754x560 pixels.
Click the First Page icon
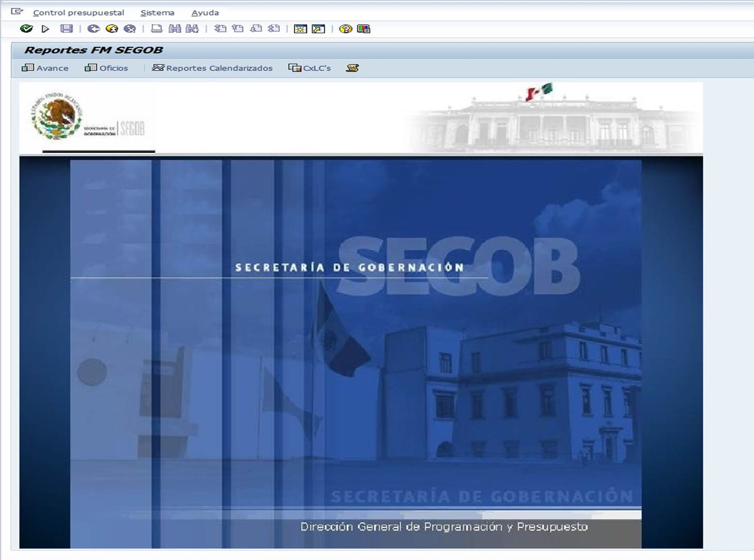tap(220, 29)
